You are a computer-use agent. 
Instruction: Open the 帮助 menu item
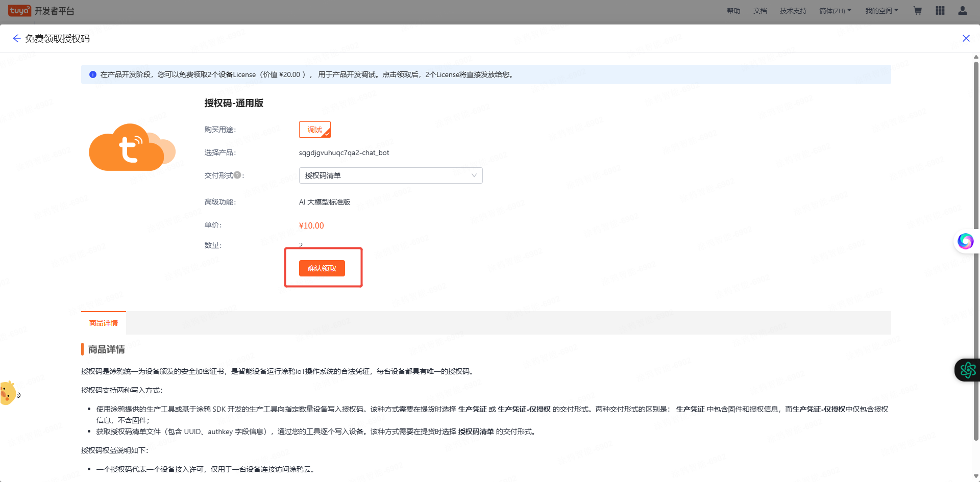[x=733, y=11]
